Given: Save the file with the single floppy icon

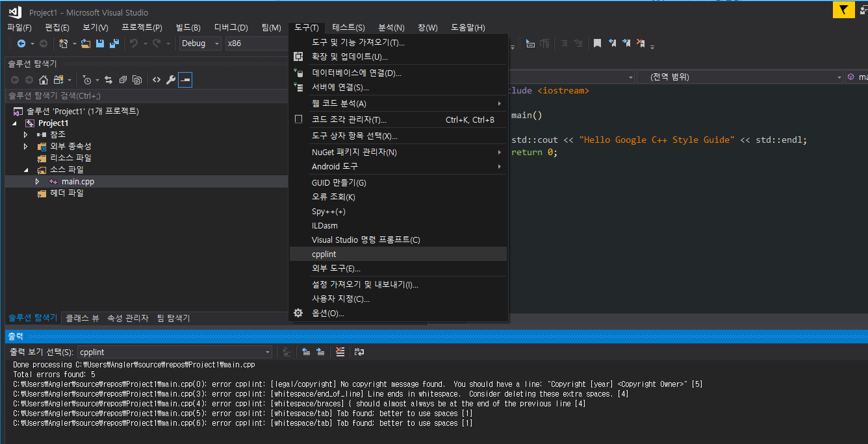Looking at the screenshot, I should tap(100, 43).
